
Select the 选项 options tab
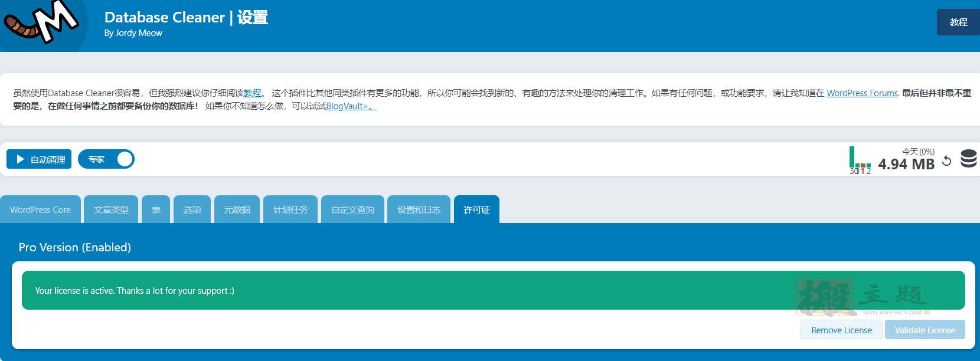tap(192, 209)
